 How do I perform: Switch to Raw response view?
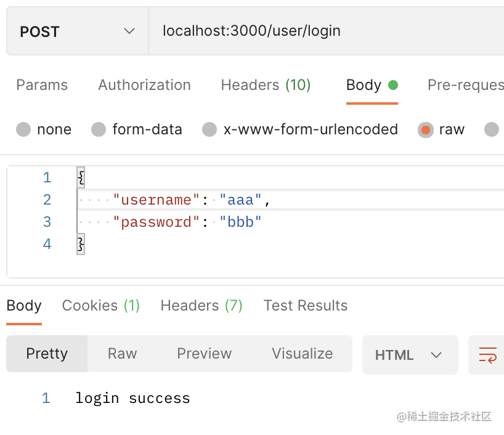click(122, 354)
